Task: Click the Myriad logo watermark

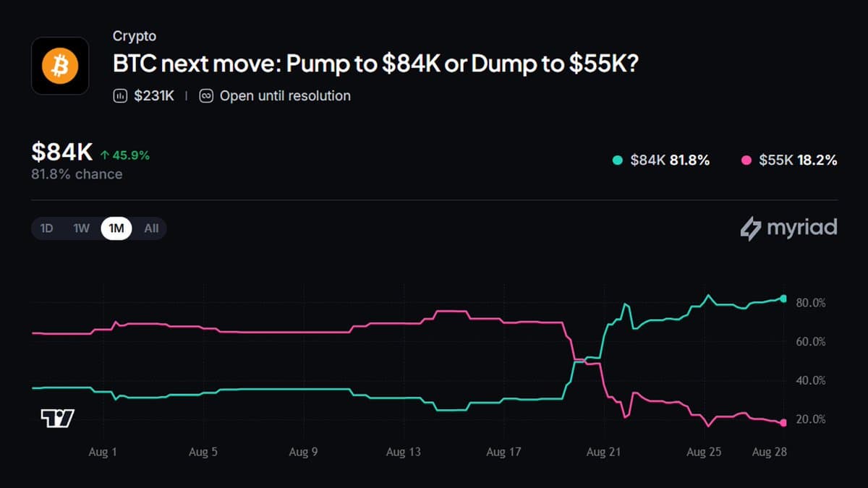Action: [x=788, y=228]
